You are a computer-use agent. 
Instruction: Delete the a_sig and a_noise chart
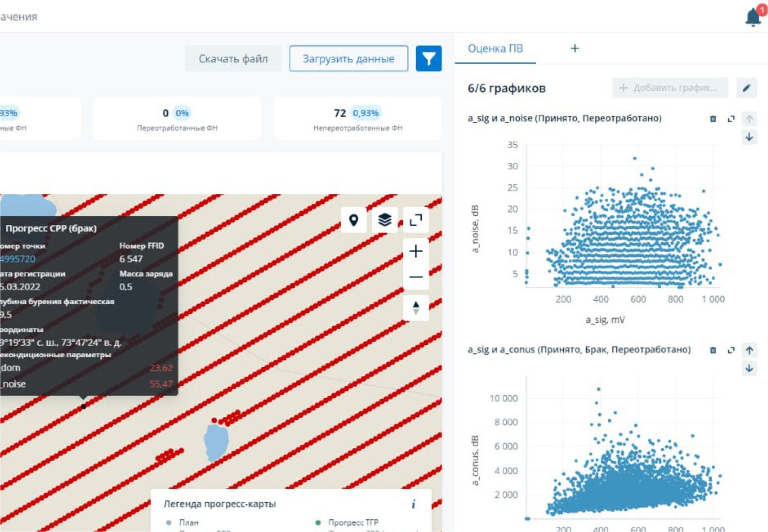pyautogui.click(x=713, y=119)
